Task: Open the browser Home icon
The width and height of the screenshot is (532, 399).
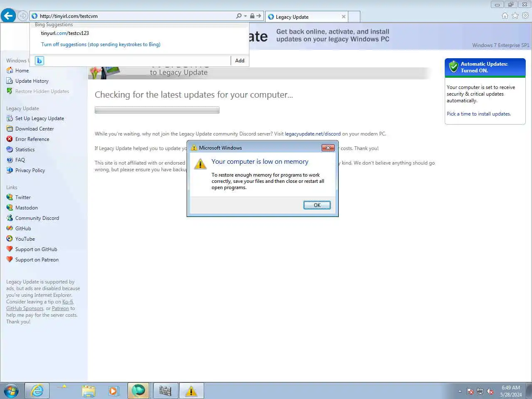Action: (505, 16)
